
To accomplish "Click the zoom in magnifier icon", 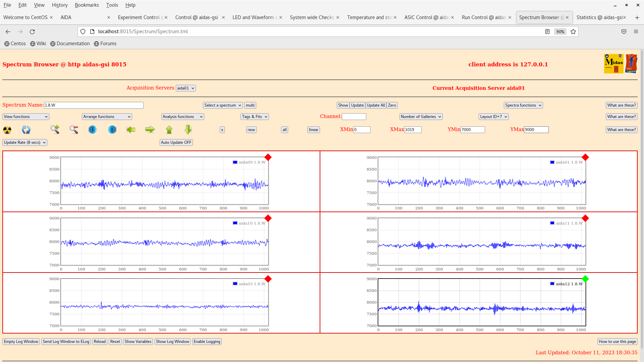I will [55, 129].
